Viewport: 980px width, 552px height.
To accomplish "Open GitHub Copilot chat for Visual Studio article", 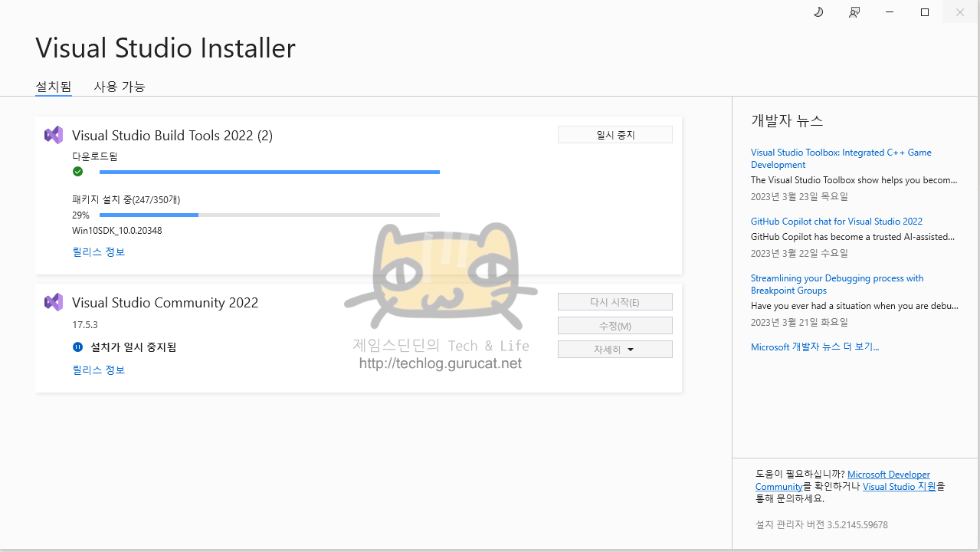I will tap(837, 222).
